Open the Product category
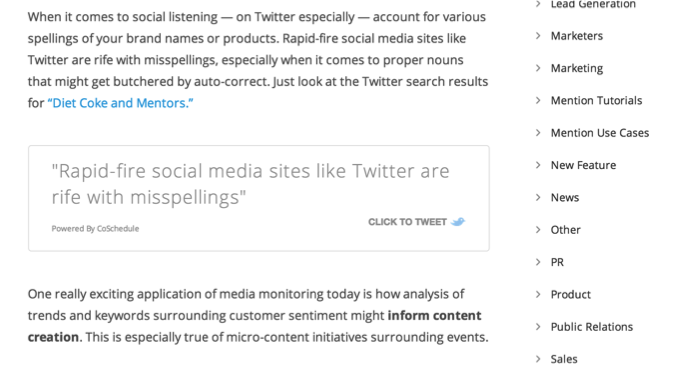Screen dimensions: 685x365 pyautogui.click(x=571, y=294)
